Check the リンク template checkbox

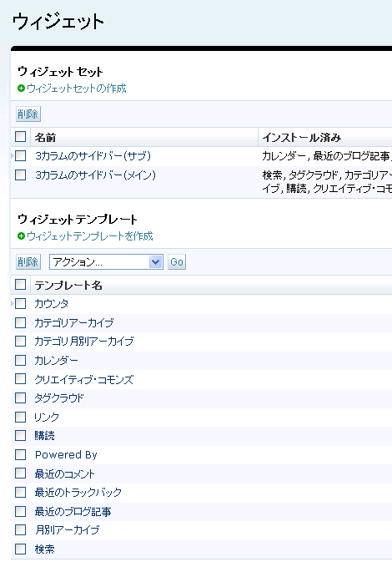point(21,417)
